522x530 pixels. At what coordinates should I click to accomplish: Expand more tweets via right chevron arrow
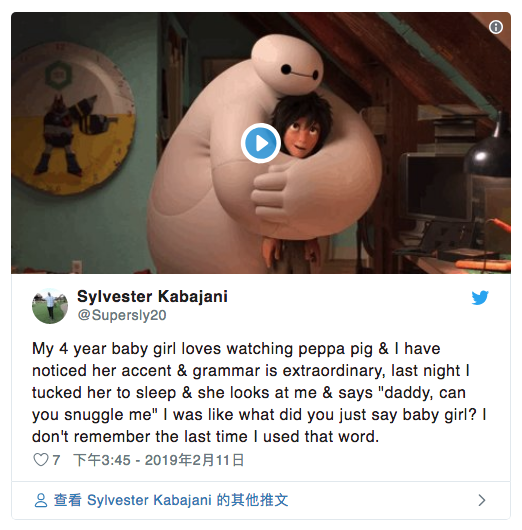coord(482,500)
